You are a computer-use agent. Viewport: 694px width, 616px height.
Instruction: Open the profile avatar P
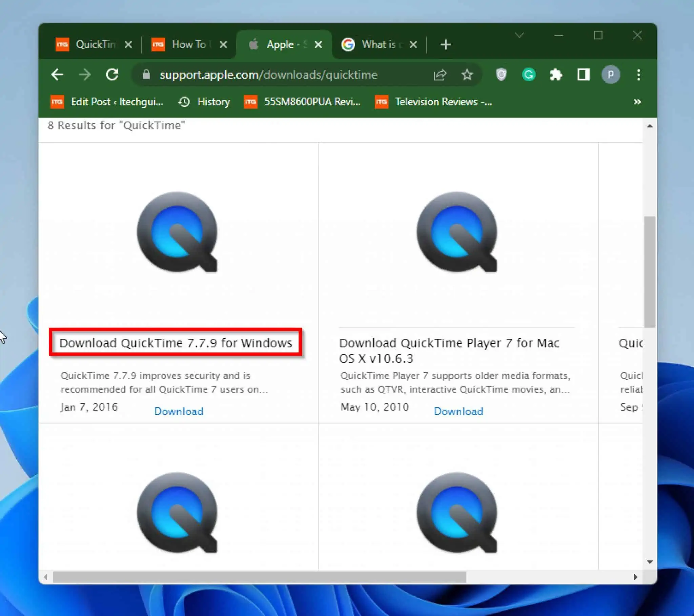[611, 74]
